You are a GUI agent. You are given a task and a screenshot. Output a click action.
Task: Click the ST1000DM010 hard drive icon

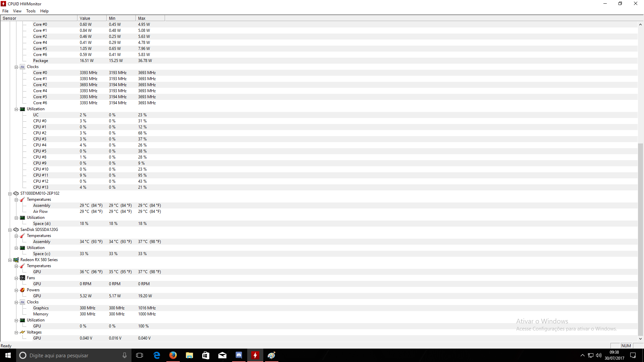(16, 193)
